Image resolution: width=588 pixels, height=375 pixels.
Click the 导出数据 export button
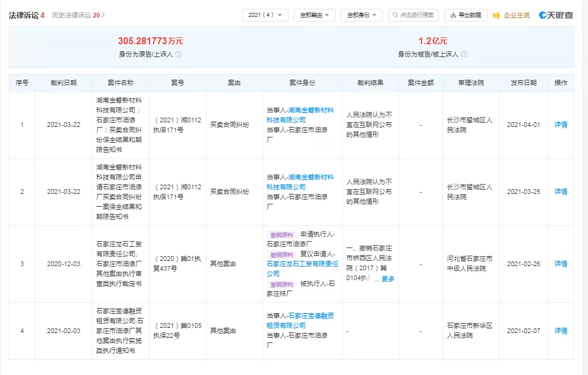pos(466,15)
